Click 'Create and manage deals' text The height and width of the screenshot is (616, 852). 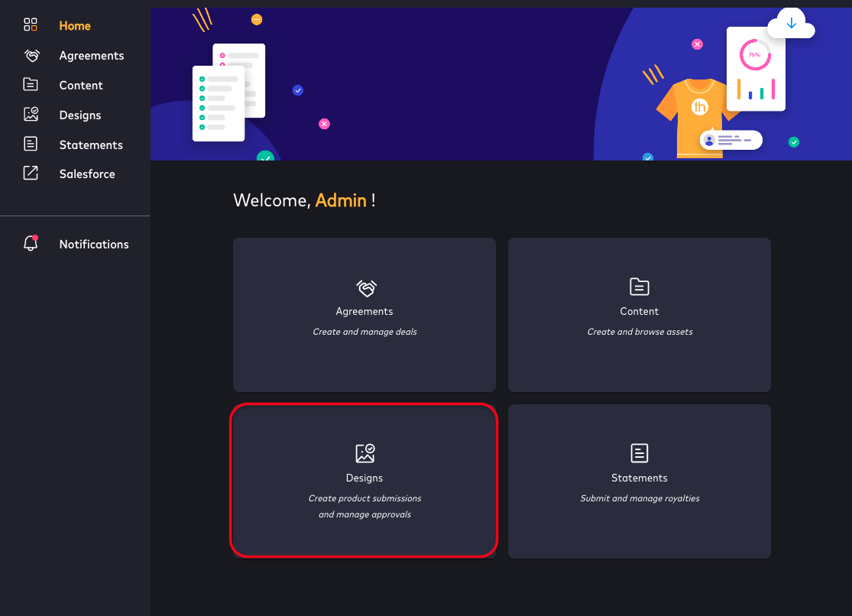click(x=364, y=332)
